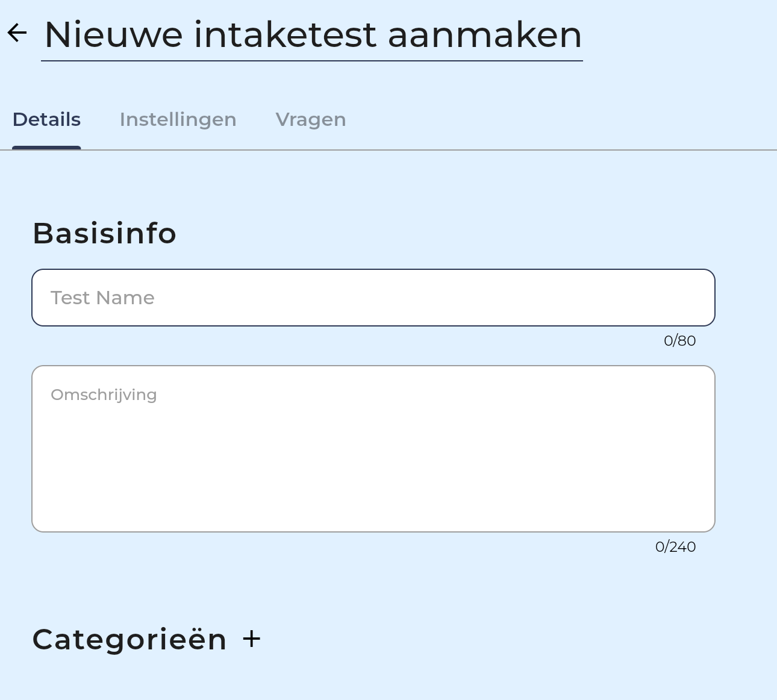Click the Basisinfo section heading
This screenshot has height=700, width=777.
[104, 233]
